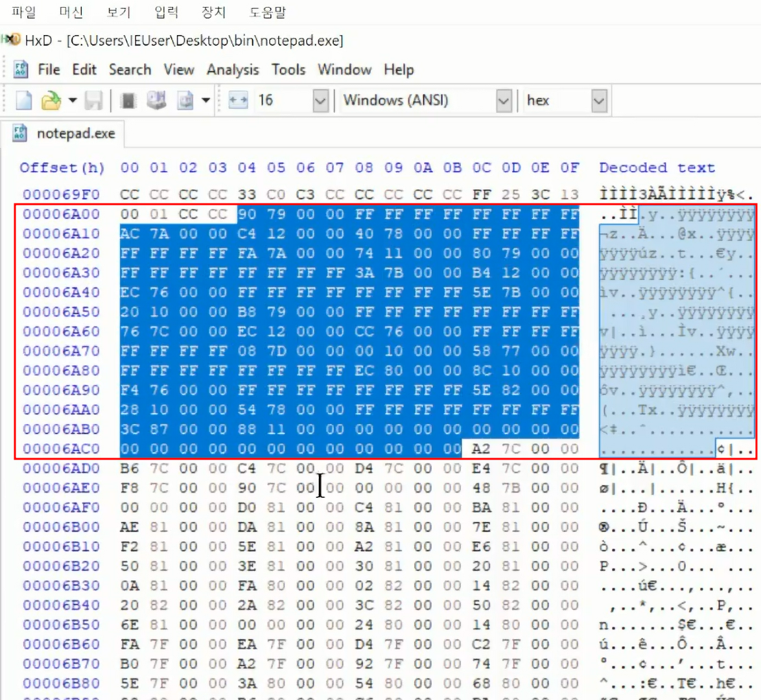Click the HxD document icon beside File menu
The image size is (761, 700).
[20, 69]
